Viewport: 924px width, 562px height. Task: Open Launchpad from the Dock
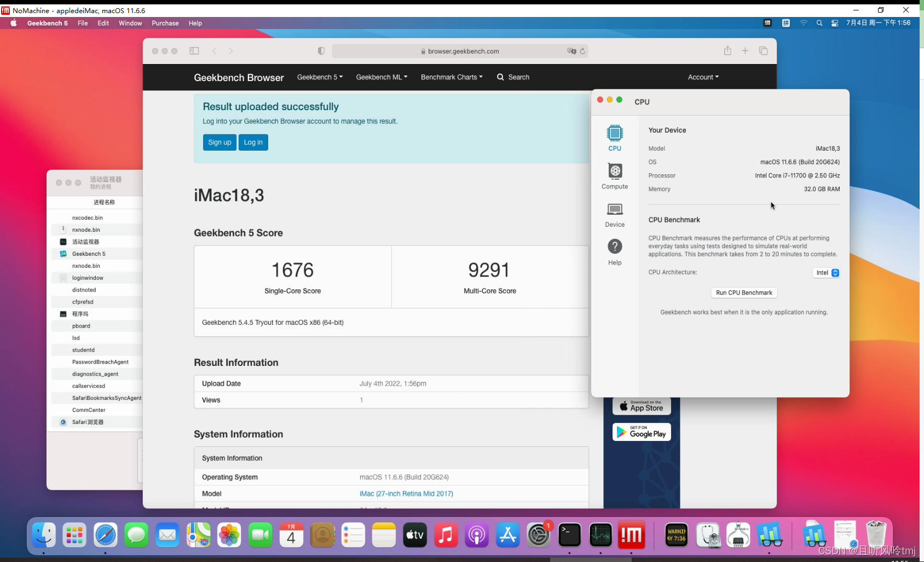(74, 535)
